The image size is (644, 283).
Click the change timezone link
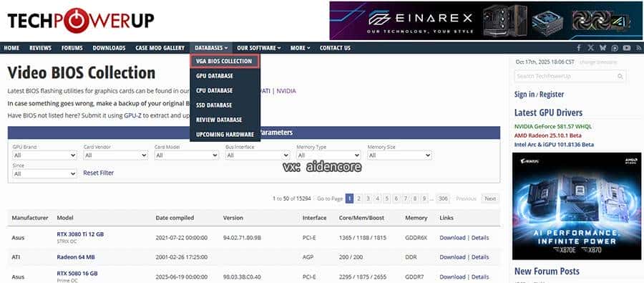[x=598, y=62]
